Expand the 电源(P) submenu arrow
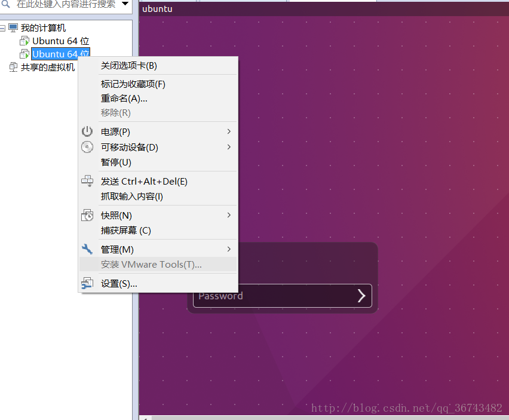This screenshot has width=509, height=420. (229, 131)
